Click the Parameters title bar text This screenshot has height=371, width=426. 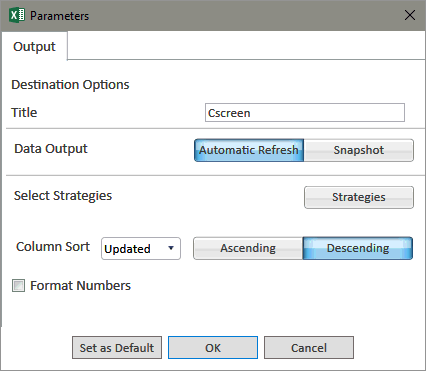pyautogui.click(x=60, y=16)
